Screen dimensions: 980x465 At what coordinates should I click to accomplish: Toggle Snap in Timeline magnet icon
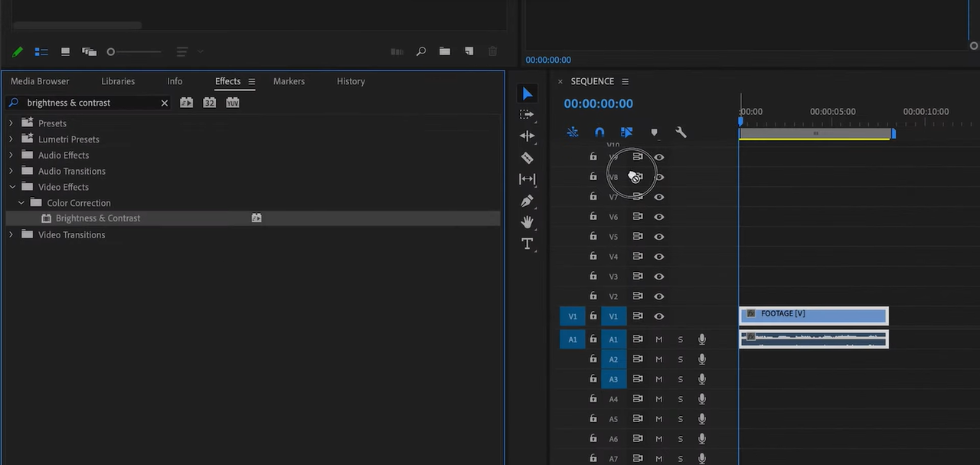point(599,133)
